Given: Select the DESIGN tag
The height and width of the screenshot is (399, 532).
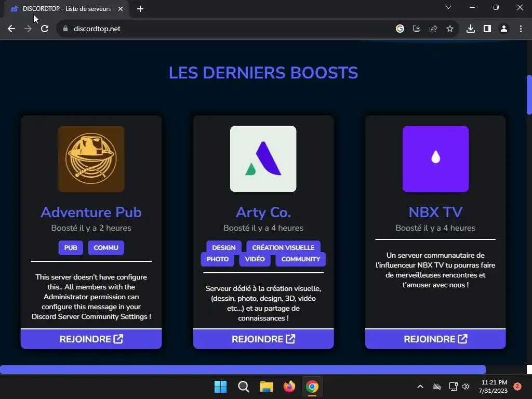Looking at the screenshot, I should click(223, 247).
